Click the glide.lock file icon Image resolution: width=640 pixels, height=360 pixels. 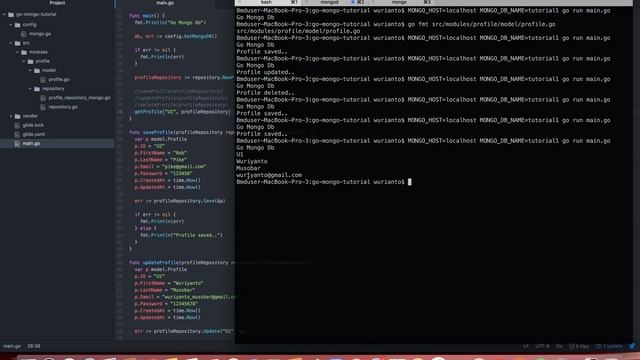click(17, 125)
